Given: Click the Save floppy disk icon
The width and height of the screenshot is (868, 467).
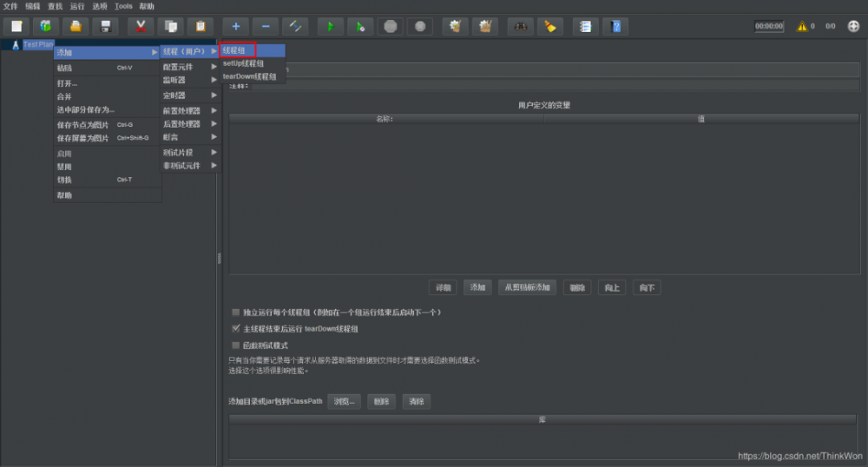Looking at the screenshot, I should [x=105, y=26].
